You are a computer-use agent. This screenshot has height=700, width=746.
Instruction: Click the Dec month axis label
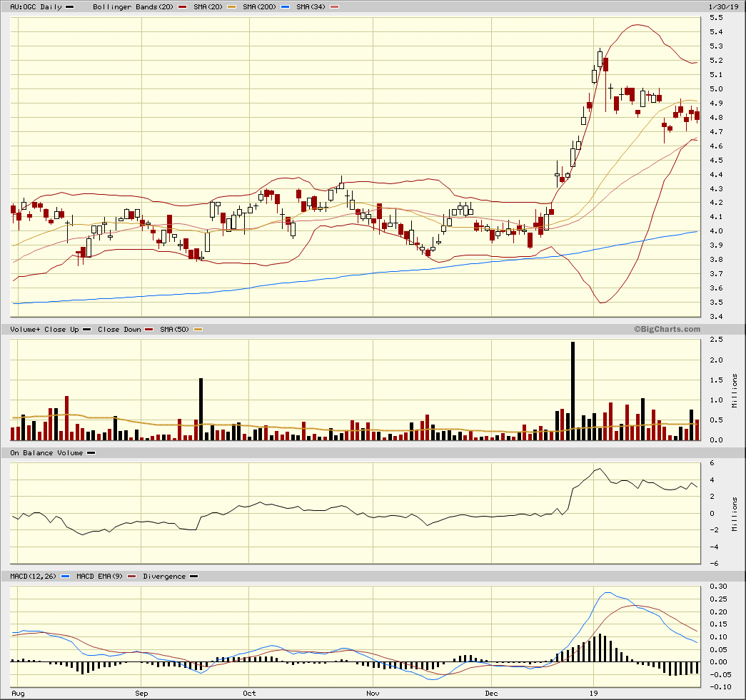[x=491, y=693]
